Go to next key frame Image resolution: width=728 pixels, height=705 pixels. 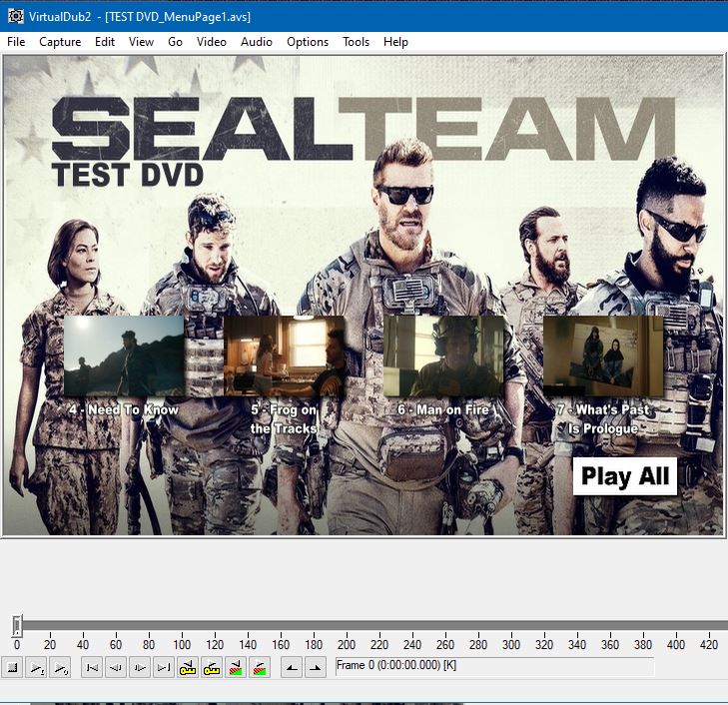click(x=212, y=668)
